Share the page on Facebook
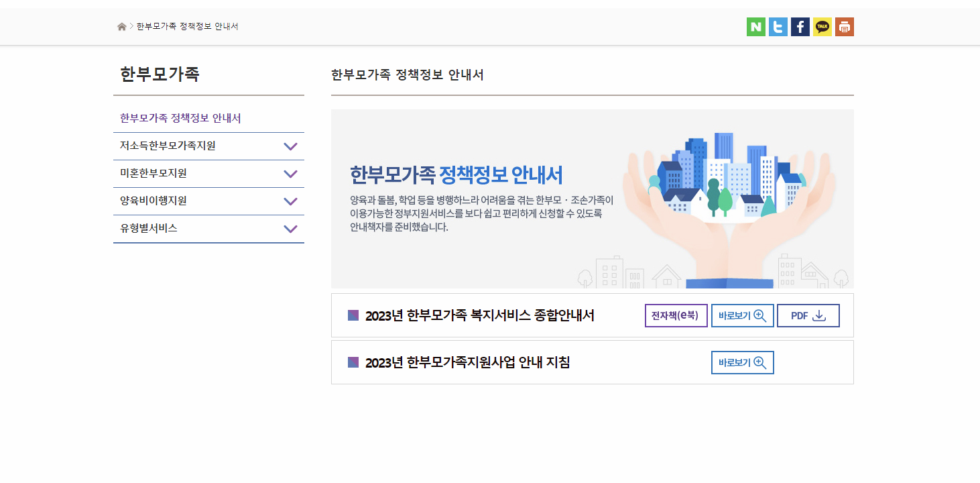980x483 pixels. pyautogui.click(x=799, y=26)
